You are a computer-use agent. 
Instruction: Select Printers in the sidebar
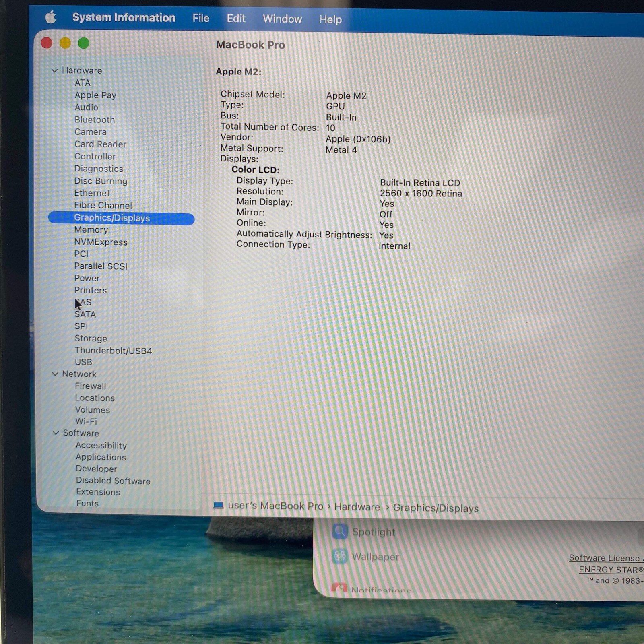coord(91,290)
